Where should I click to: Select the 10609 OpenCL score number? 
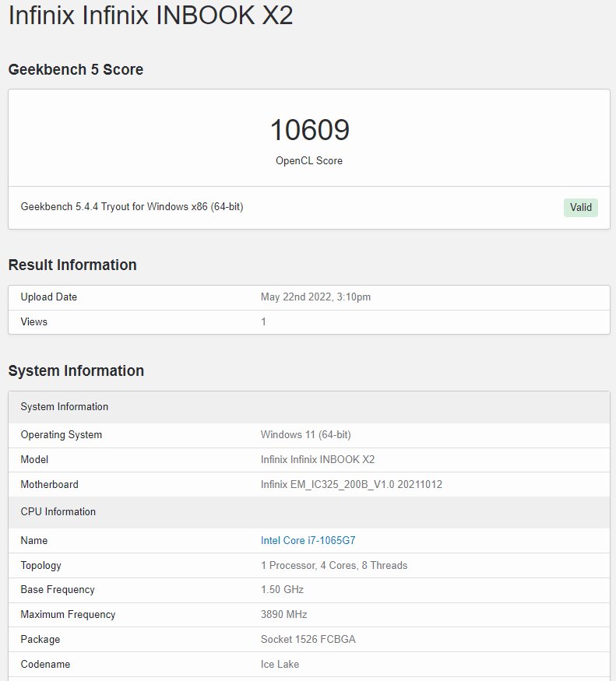tap(309, 129)
